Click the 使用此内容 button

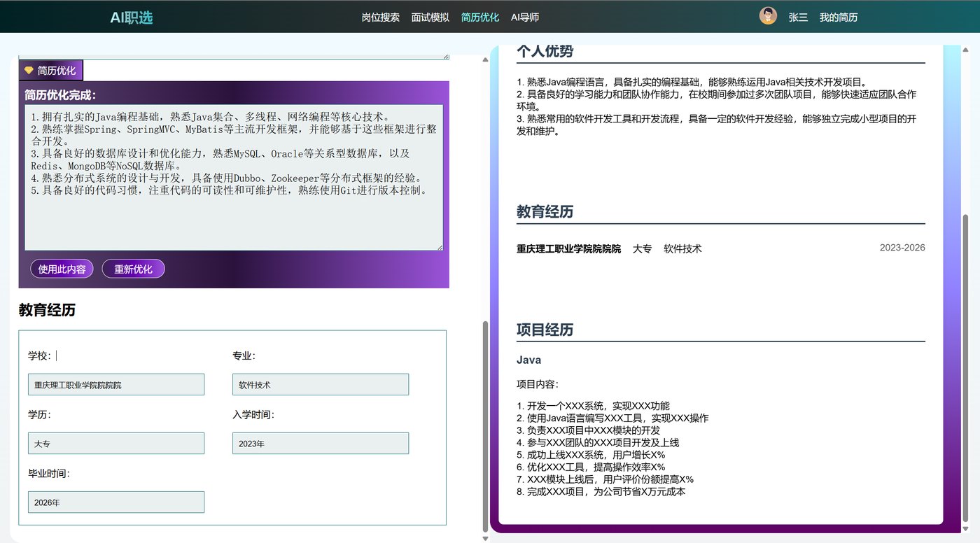(62, 269)
